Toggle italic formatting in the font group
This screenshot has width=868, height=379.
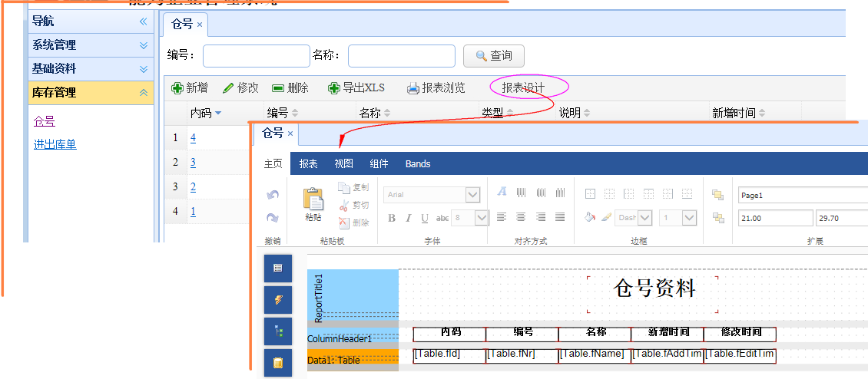(x=408, y=218)
